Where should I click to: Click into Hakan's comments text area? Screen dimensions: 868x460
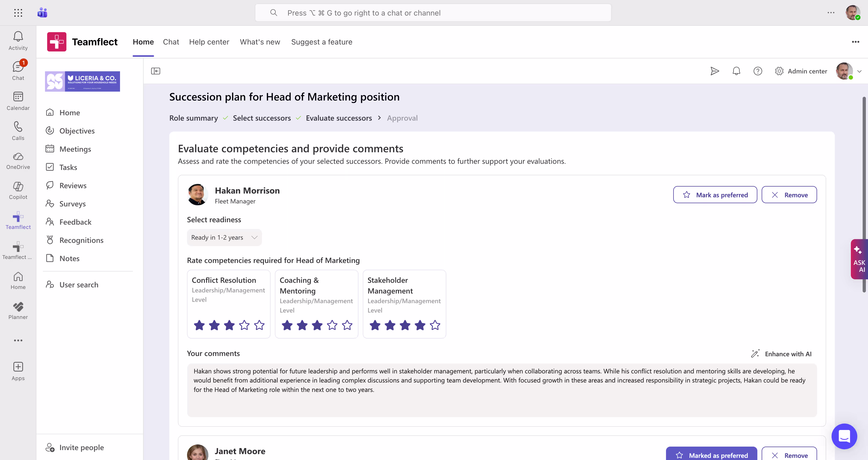(x=502, y=390)
